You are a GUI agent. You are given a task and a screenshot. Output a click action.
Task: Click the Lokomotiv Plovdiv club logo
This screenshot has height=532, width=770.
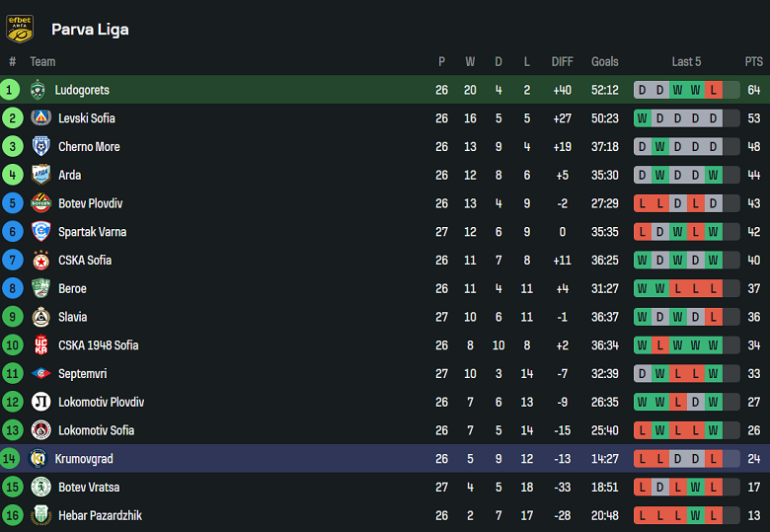(40, 403)
